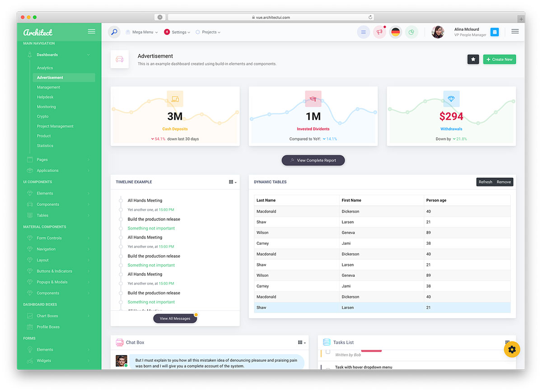Click the Create New button
Viewport: 542px width, 392px height.
[500, 59]
